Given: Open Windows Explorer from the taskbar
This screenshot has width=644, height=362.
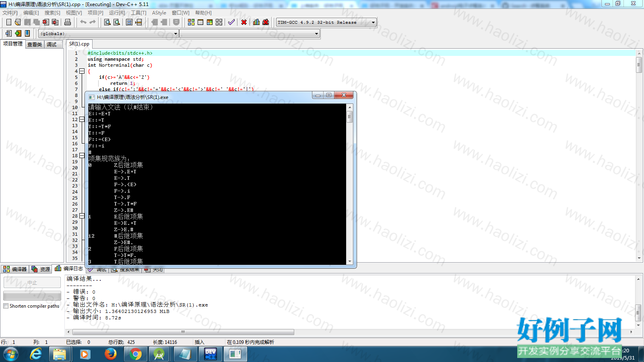Looking at the screenshot, I should pos(60,354).
